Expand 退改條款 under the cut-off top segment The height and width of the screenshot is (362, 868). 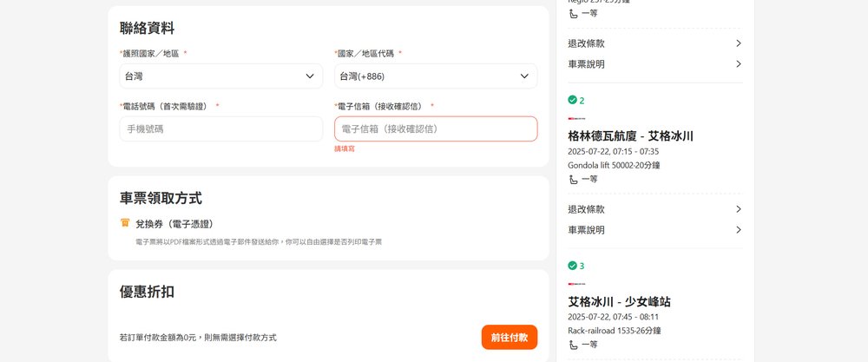point(654,43)
